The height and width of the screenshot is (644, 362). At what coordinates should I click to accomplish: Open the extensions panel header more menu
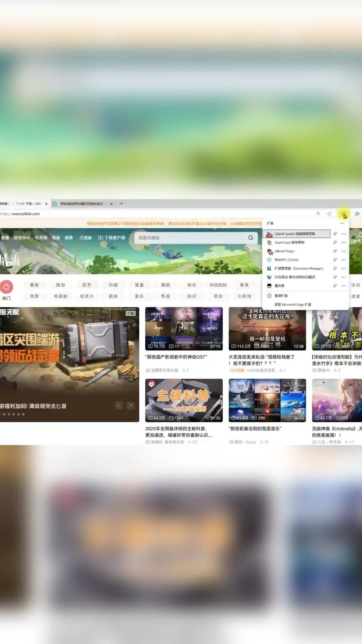(x=342, y=223)
